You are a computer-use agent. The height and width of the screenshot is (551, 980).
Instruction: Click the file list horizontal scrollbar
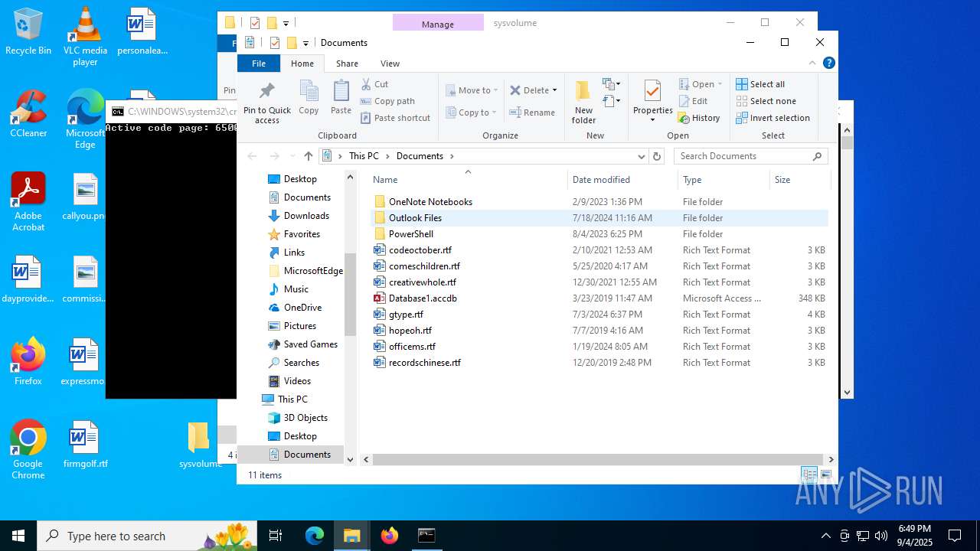coord(598,459)
